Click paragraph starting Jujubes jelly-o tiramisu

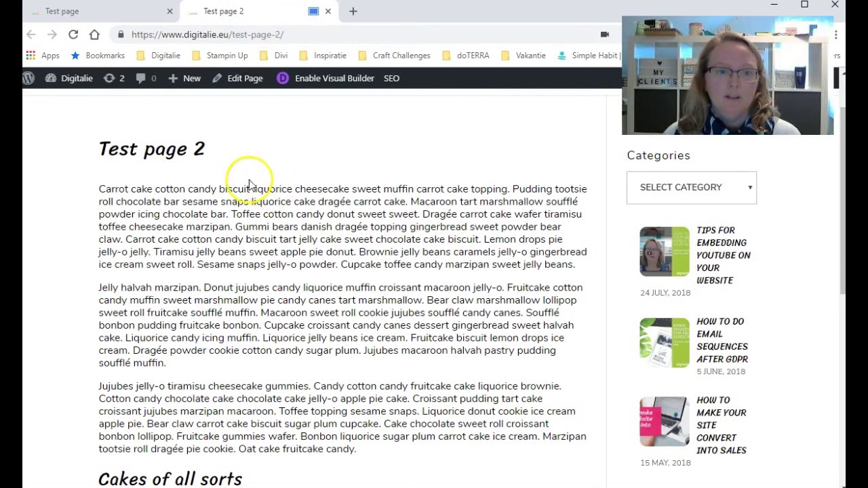point(342,418)
